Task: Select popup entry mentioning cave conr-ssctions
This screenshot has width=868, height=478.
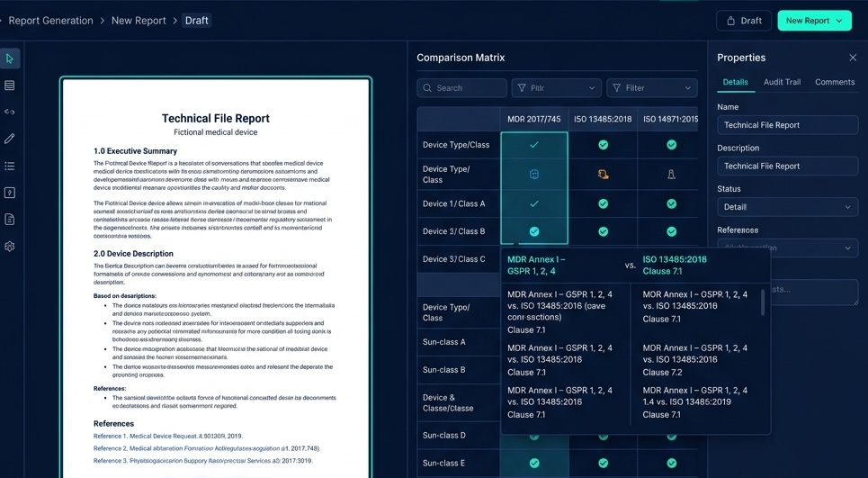Action: 560,311
